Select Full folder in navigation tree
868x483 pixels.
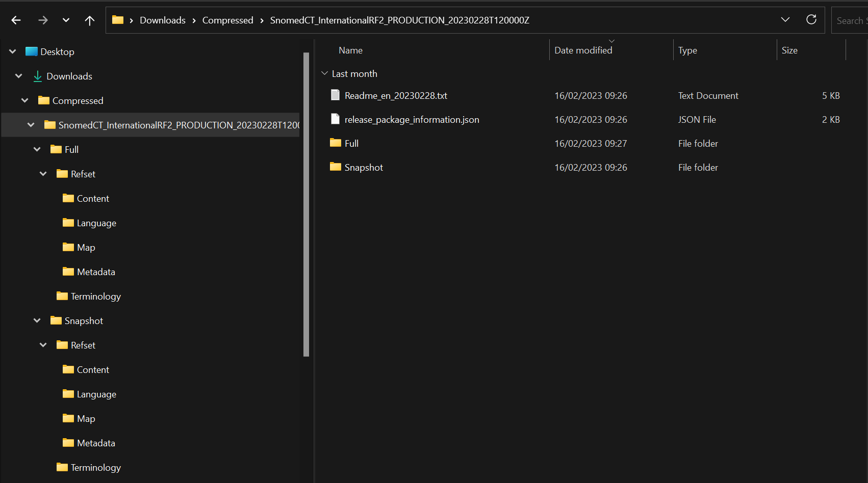coord(71,150)
